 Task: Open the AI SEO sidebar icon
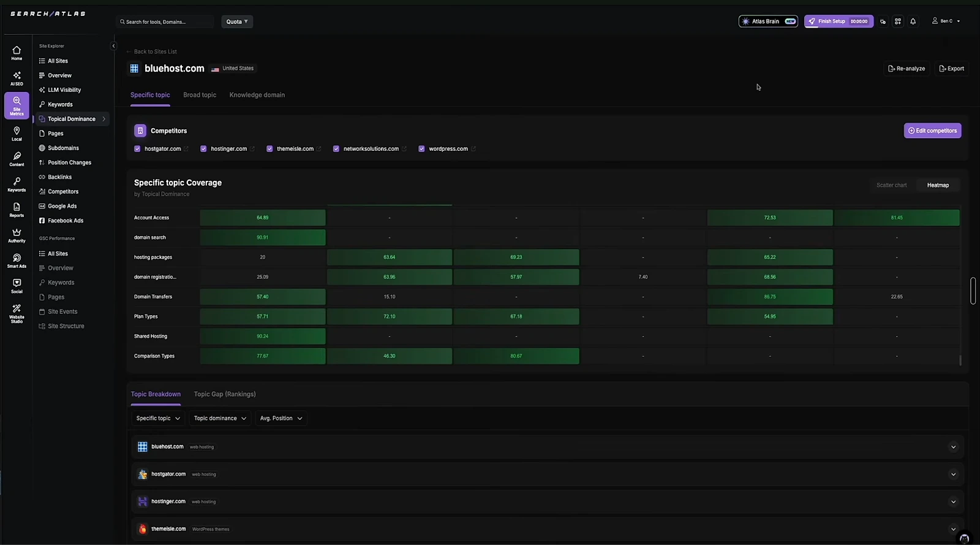[17, 78]
